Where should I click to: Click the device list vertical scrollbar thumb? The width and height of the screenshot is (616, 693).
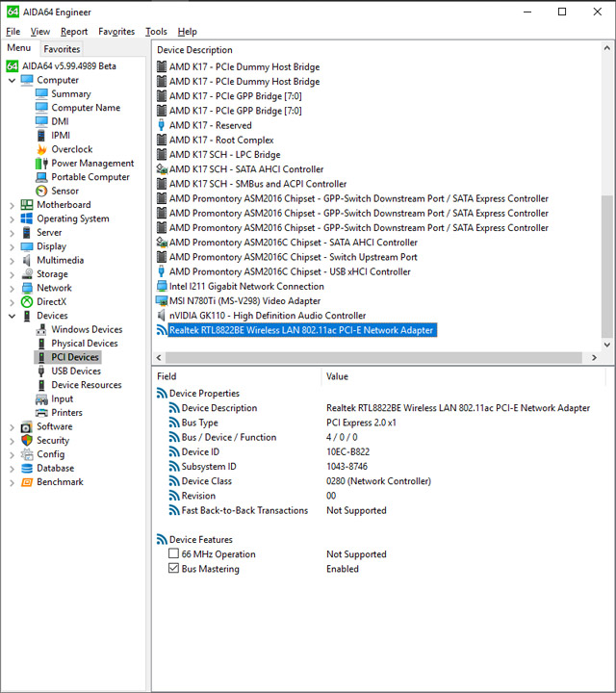pos(606,267)
